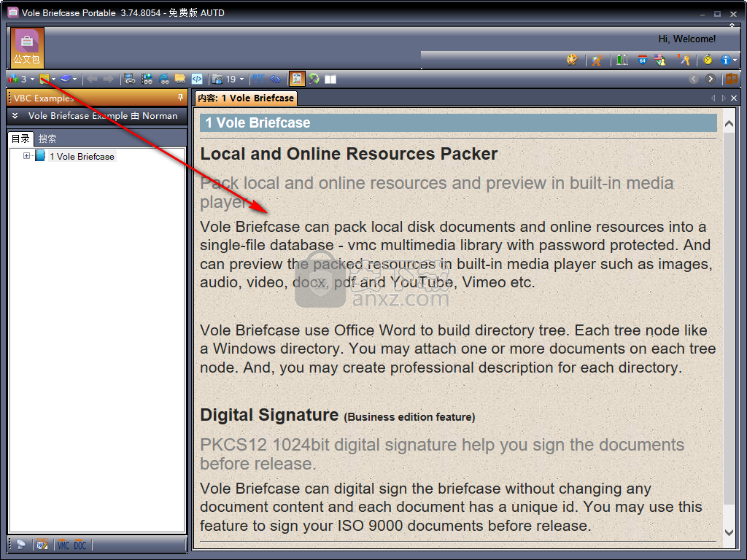Click the tab scroll left arrow
Viewport: 747px width, 560px height.
[713, 98]
